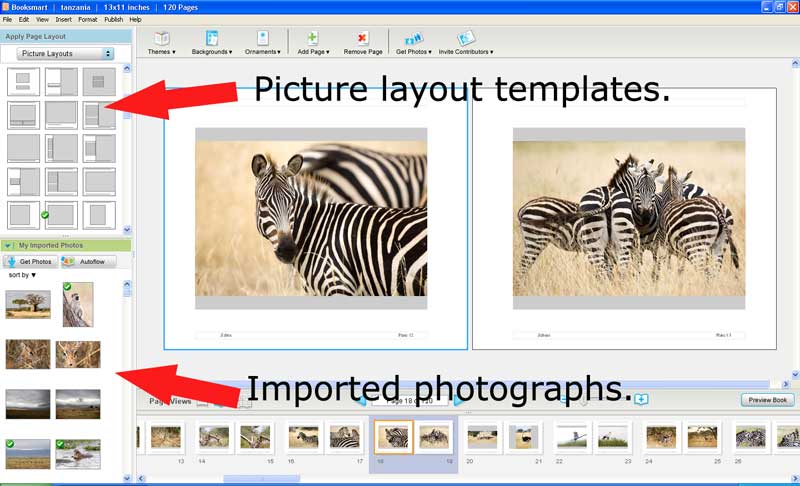Image resolution: width=800 pixels, height=486 pixels.
Task: Select the baobab tree imported photo
Action: click(x=28, y=304)
